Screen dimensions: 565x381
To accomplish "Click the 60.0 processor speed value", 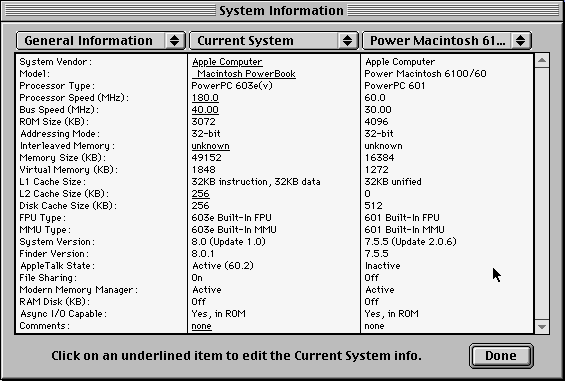I will pos(375,98).
